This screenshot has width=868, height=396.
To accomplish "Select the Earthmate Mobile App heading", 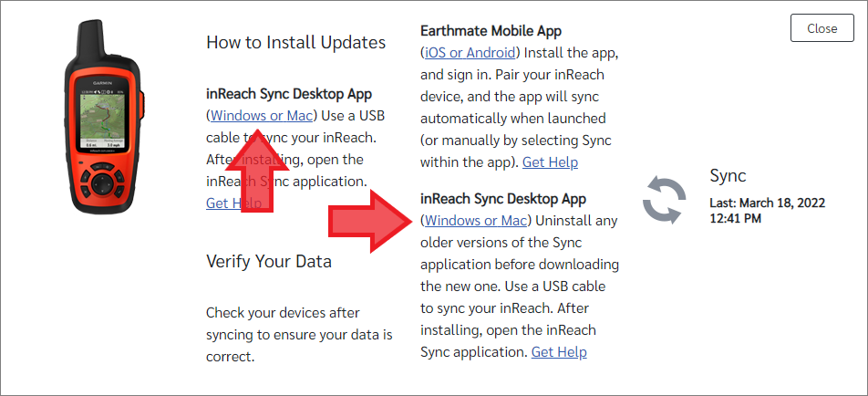I will (491, 30).
